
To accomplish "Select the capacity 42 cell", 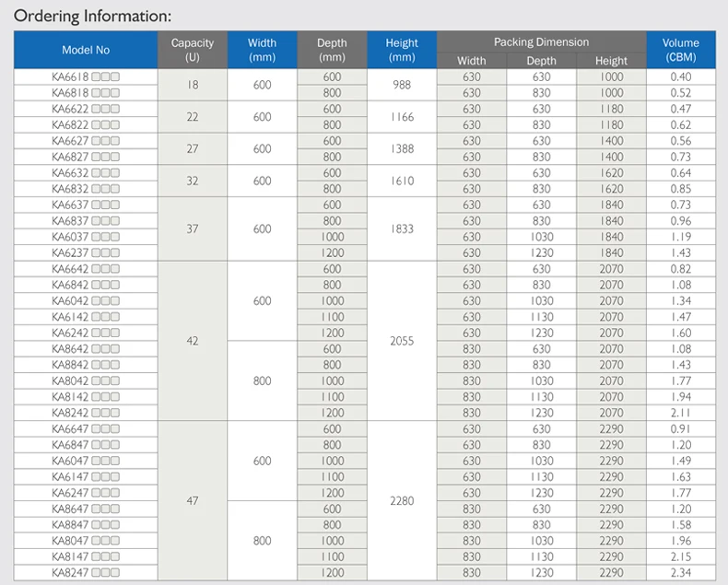I will (193, 341).
